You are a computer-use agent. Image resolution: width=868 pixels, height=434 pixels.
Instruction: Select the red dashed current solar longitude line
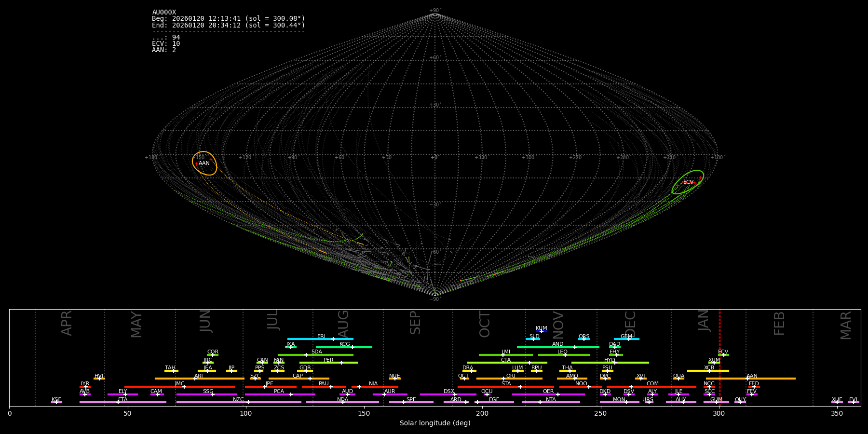(x=719, y=357)
